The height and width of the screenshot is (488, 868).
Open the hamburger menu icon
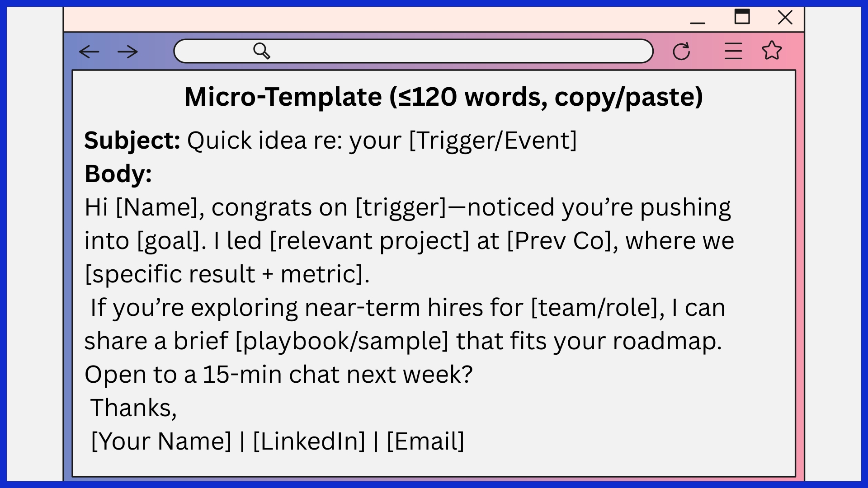[x=733, y=51]
